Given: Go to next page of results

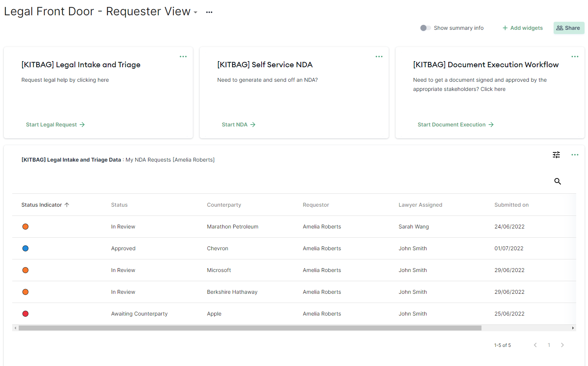Looking at the screenshot, I should click(x=562, y=345).
